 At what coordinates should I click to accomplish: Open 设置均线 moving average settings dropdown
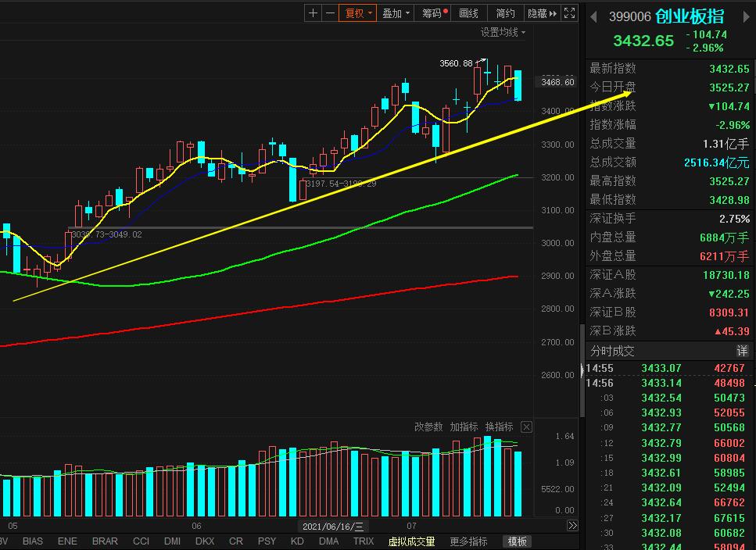click(x=503, y=32)
